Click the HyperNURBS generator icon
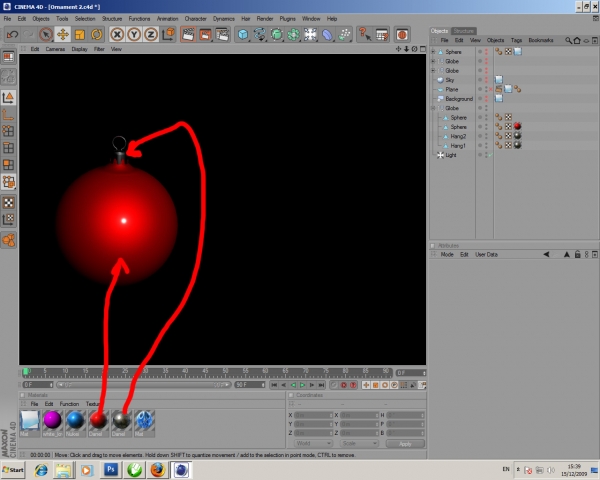This screenshot has height=480, width=600. tap(276, 34)
